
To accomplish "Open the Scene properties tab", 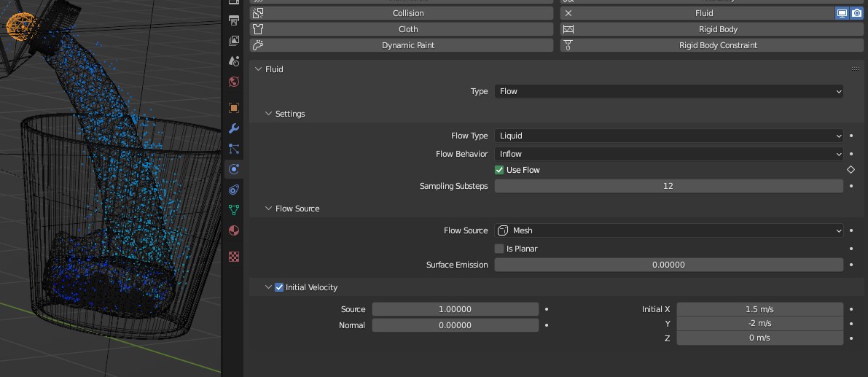I will 234,61.
